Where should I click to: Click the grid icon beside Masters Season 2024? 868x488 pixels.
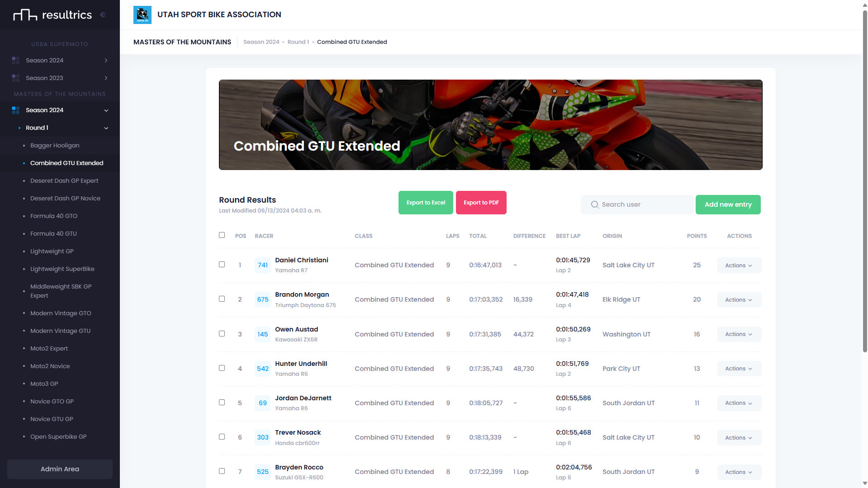coord(15,110)
